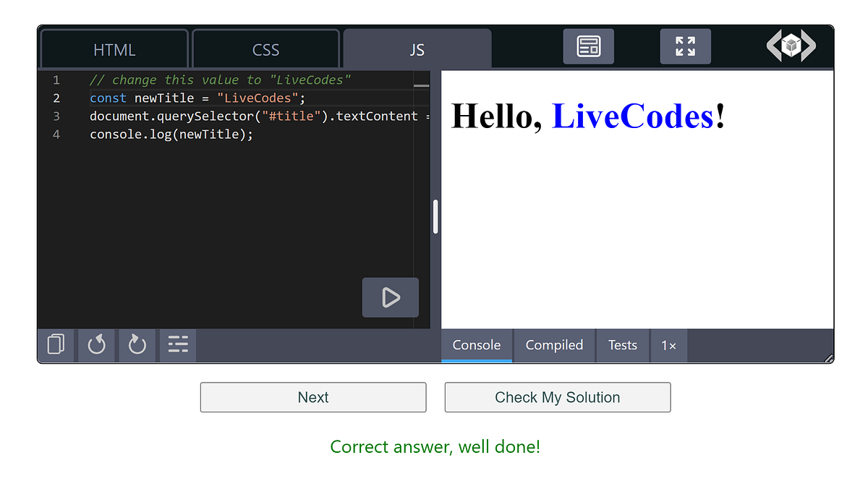Click the blue LiveCodes text in the preview
Viewport: 868px width, 489px height.
coord(633,116)
